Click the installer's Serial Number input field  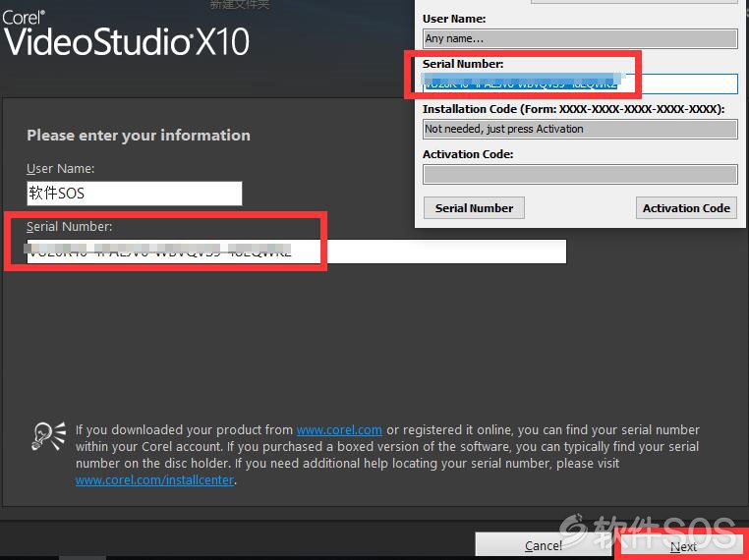[296, 252]
